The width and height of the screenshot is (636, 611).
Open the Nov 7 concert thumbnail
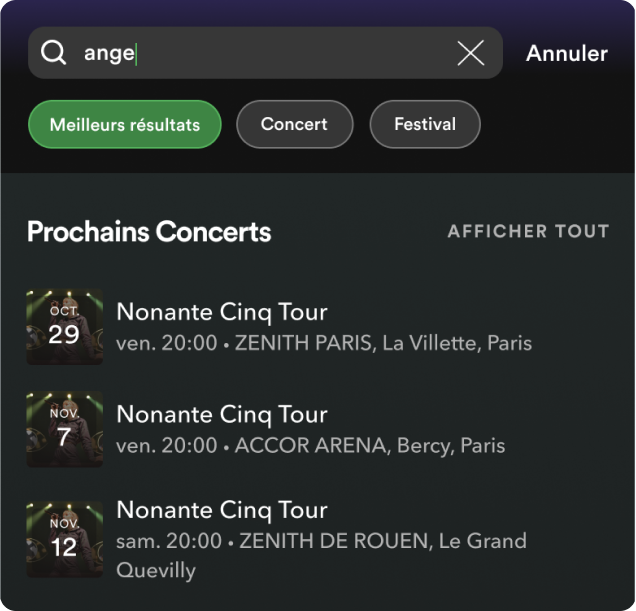(x=64, y=429)
